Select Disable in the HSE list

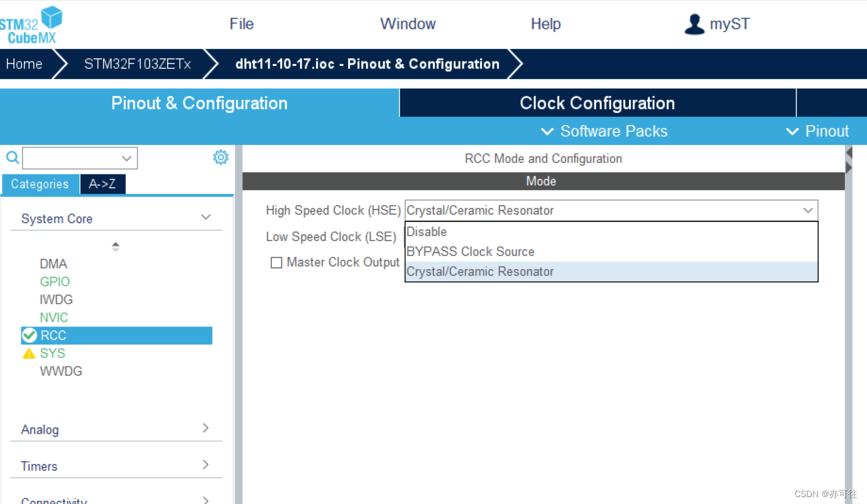pos(611,232)
